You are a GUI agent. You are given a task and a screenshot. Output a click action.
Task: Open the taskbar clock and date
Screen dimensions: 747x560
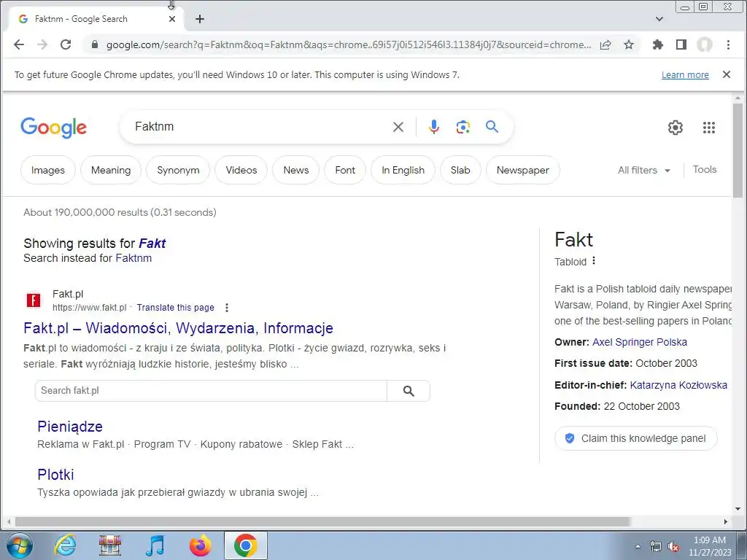(x=710, y=546)
